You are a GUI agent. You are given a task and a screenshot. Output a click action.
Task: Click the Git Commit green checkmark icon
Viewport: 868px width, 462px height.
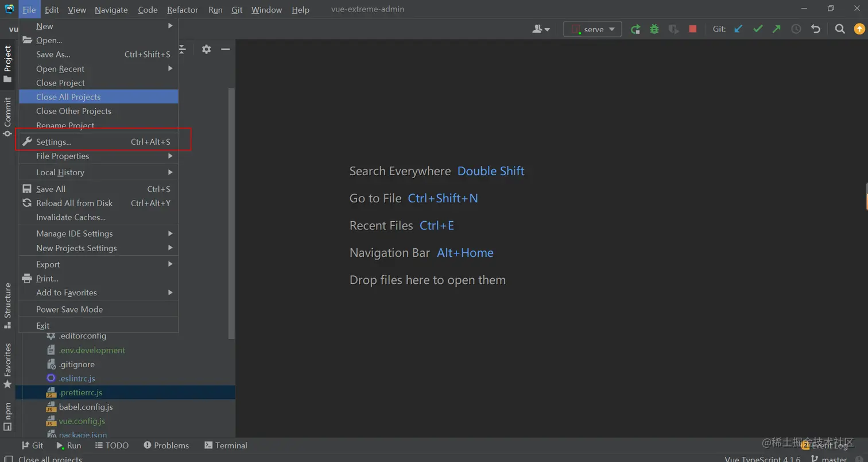point(758,29)
